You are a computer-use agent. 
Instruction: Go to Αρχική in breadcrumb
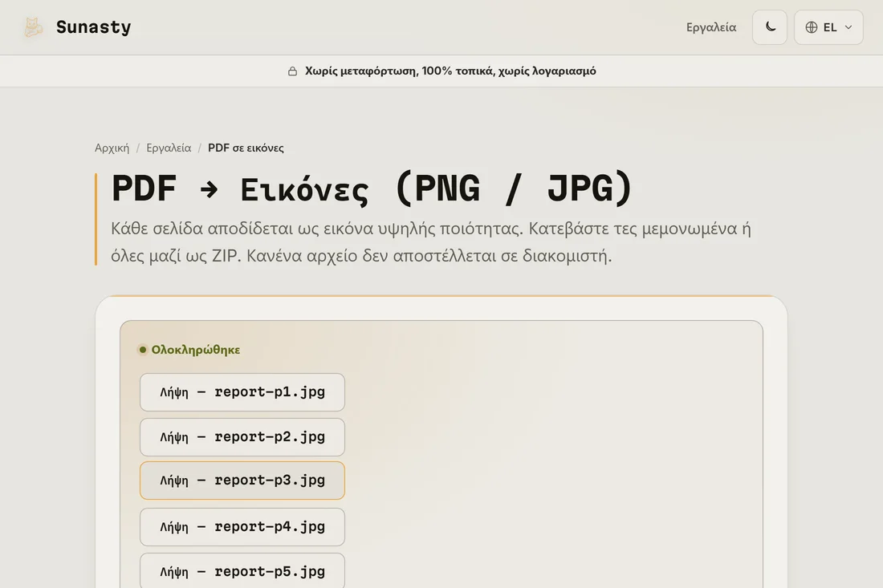point(112,148)
